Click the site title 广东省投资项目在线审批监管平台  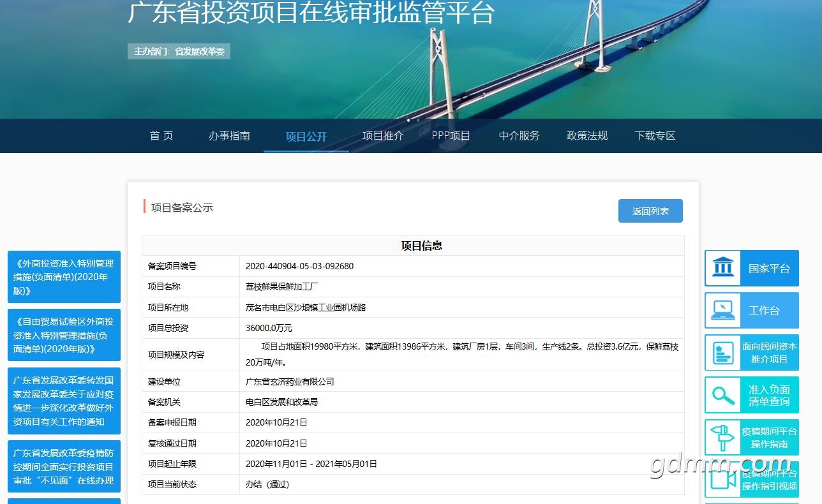[x=311, y=13]
